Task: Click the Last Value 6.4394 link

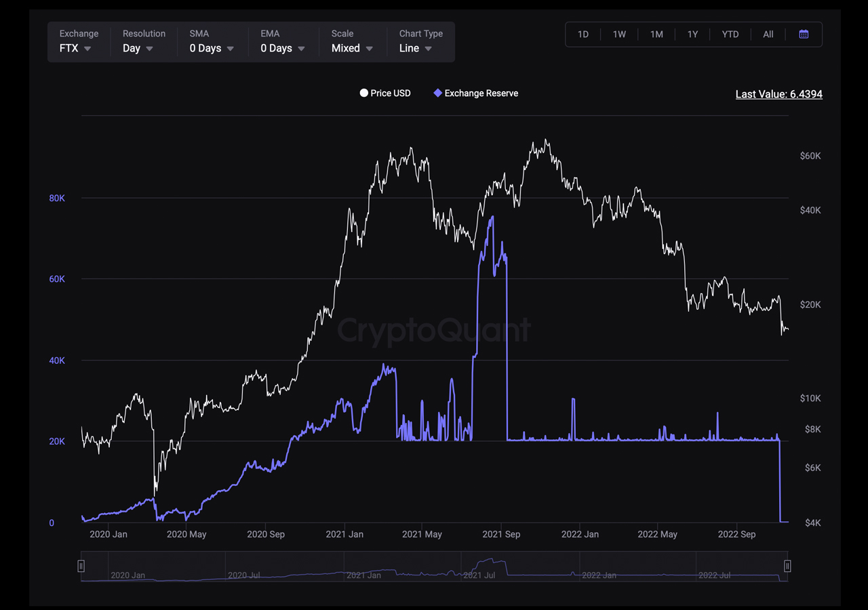Action: click(x=778, y=94)
